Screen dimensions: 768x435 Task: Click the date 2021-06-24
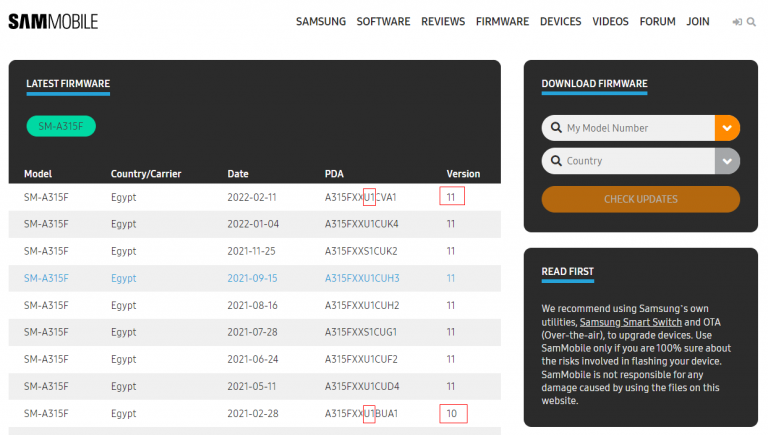[253, 360]
